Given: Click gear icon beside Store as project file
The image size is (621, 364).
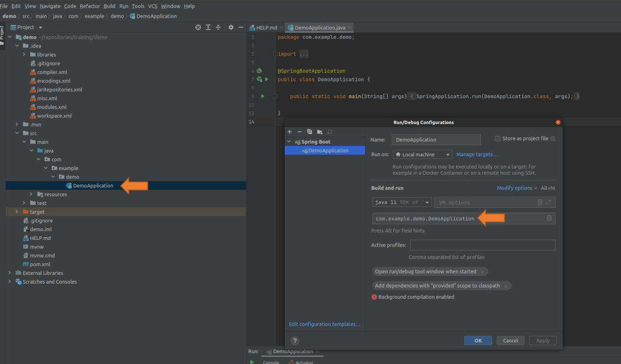Looking at the screenshot, I should (553, 139).
